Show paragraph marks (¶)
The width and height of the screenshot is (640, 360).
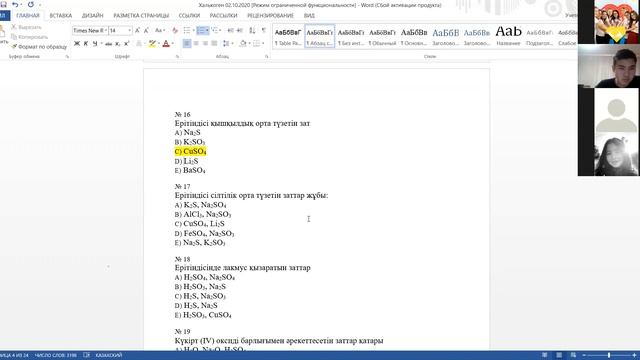click(264, 31)
